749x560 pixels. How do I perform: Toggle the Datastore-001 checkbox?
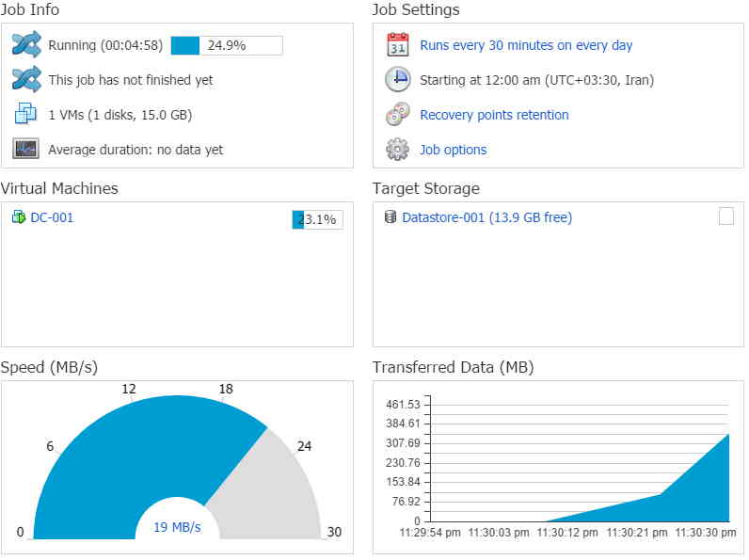pyautogui.click(x=726, y=216)
